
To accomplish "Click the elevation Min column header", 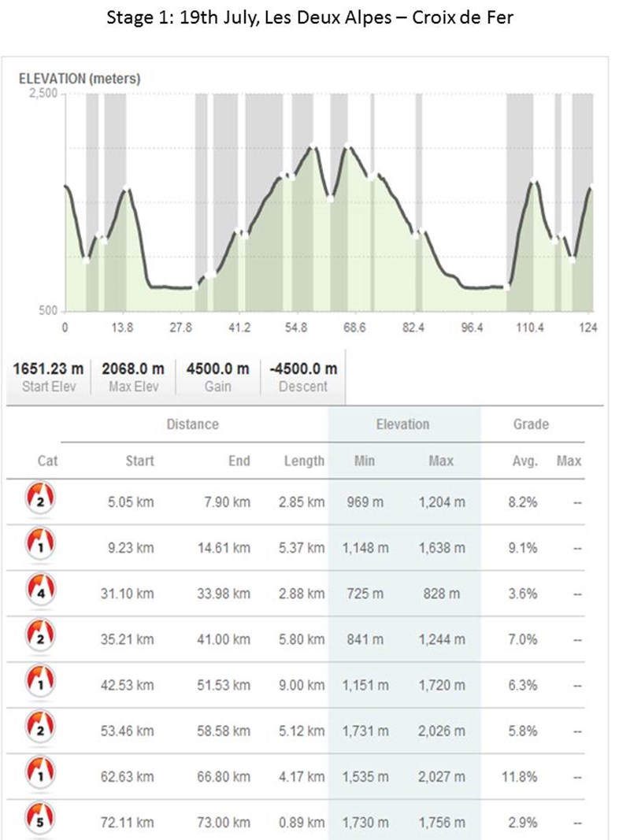I will 365,461.
